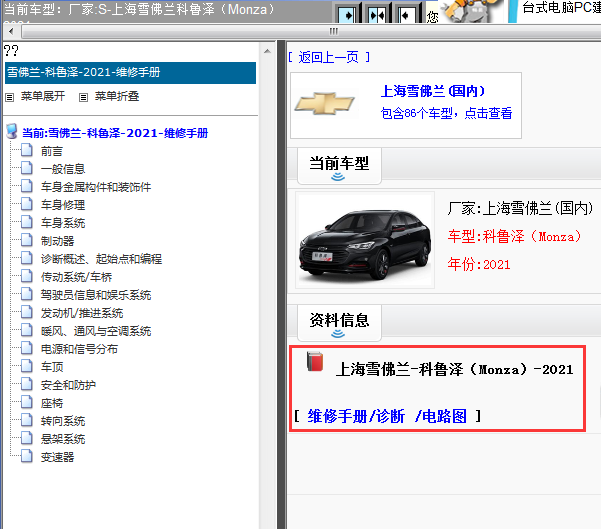Click the page icon beside 车身修理
Screen dimensions: 601x529
pyautogui.click(x=26, y=204)
